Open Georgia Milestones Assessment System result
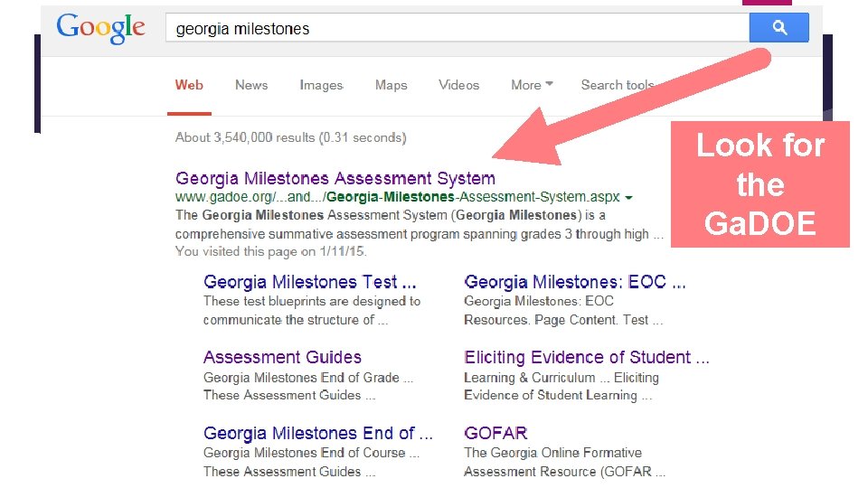 coord(335,178)
